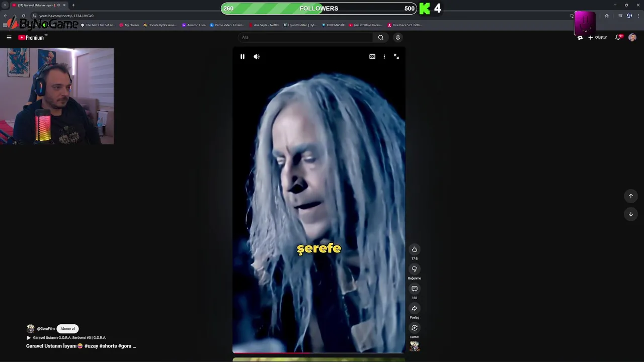Open the Short's three-dot more options menu
Screen dimensions: 644x362
point(384,57)
